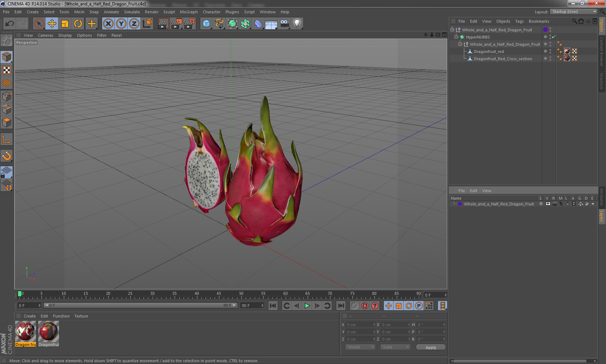Switch to Texture mode
606x364 pixels.
(6, 70)
